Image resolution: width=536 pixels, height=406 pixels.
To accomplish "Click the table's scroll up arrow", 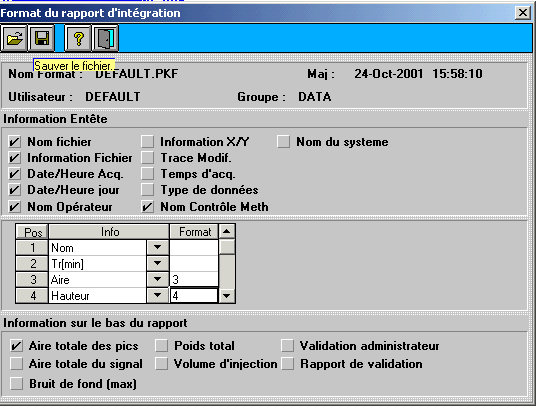I will pos(227,231).
